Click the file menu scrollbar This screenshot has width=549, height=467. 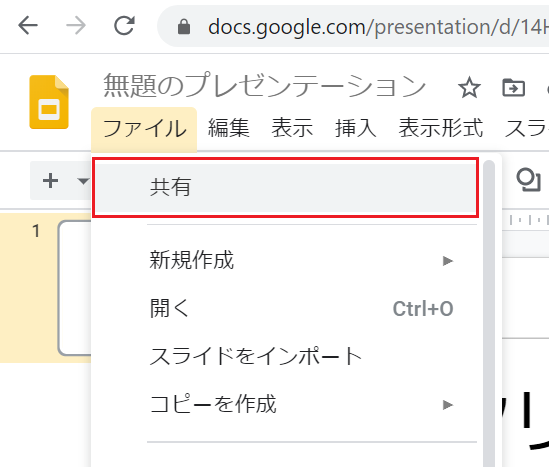(489, 313)
